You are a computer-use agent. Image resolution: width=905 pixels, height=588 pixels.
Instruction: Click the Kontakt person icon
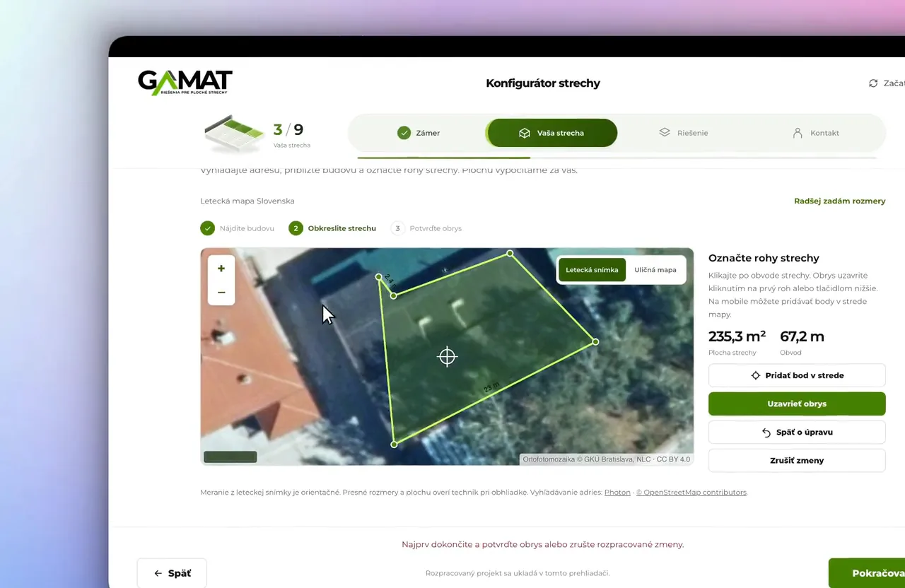798,133
